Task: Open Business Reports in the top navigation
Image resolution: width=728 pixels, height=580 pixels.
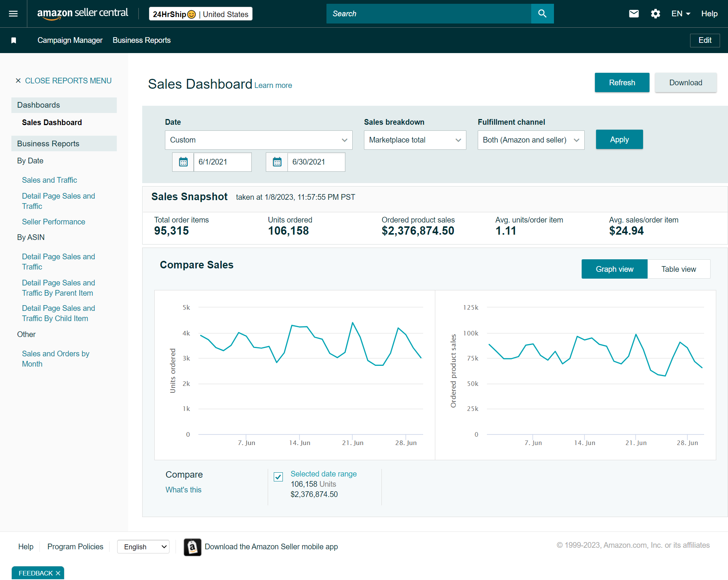Action: pyautogui.click(x=141, y=40)
